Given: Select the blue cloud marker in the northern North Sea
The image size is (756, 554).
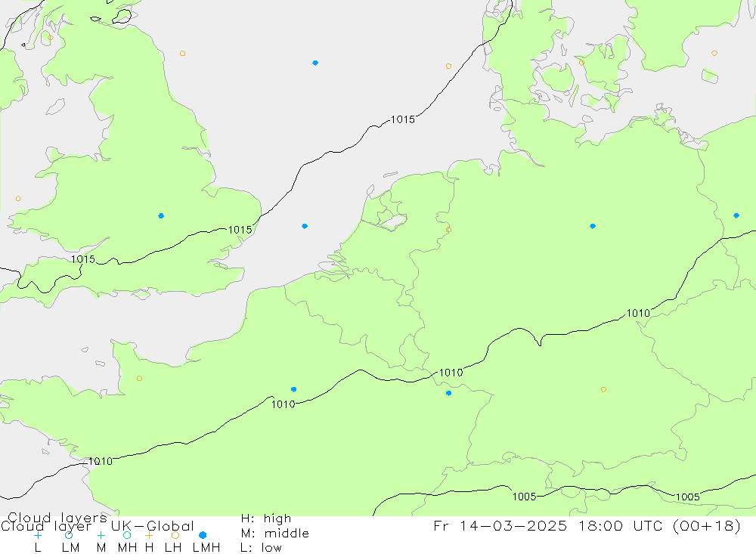Looking at the screenshot, I should coord(315,63).
